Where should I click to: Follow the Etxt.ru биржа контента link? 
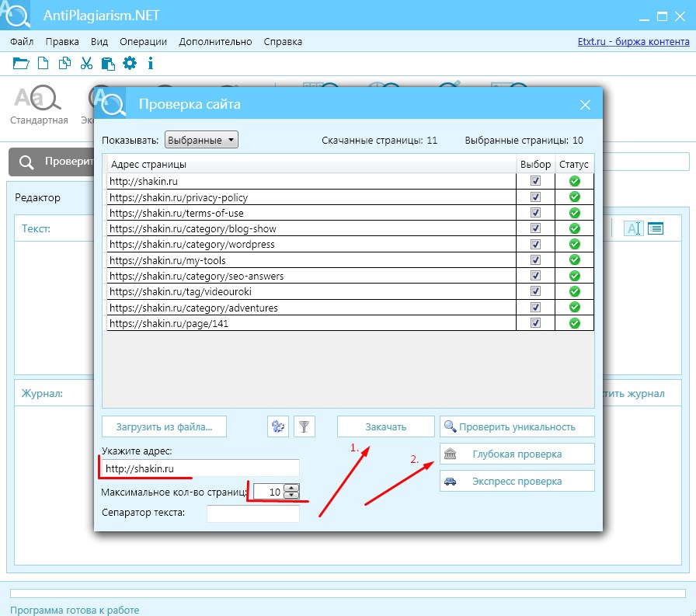point(633,42)
